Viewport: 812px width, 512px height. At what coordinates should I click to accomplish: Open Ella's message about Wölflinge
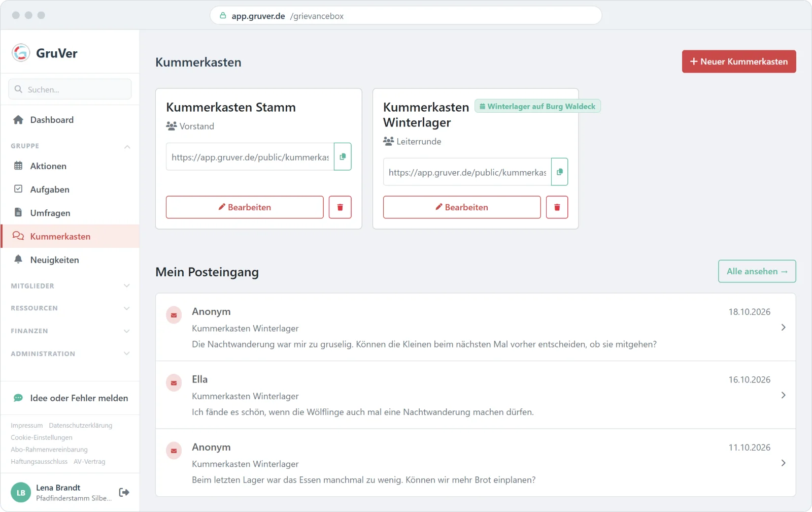tap(476, 395)
